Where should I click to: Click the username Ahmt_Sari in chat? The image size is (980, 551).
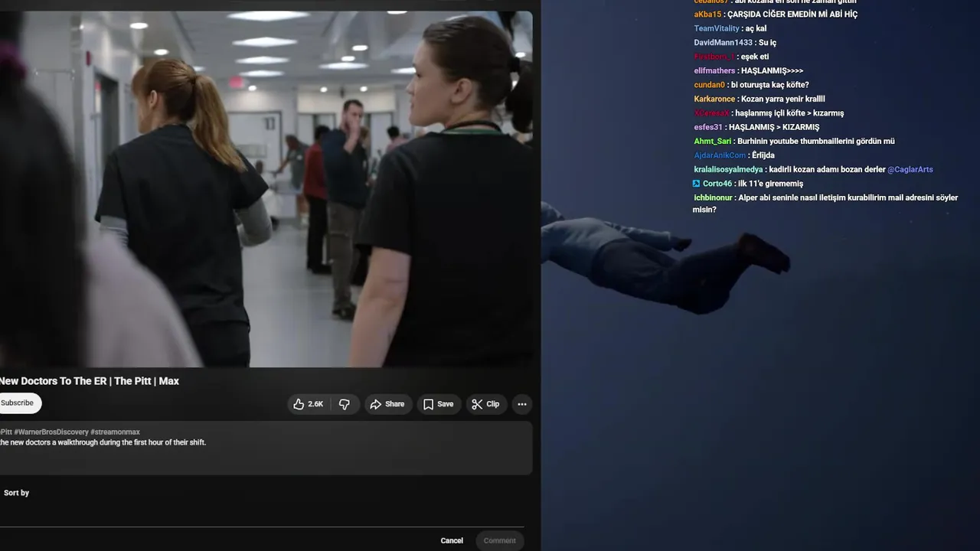[713, 141]
